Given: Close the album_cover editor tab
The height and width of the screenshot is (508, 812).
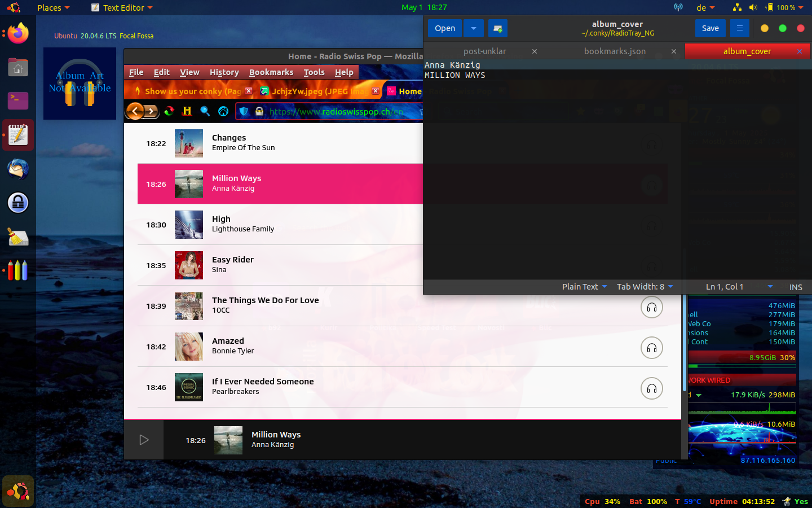Looking at the screenshot, I should coord(800,51).
